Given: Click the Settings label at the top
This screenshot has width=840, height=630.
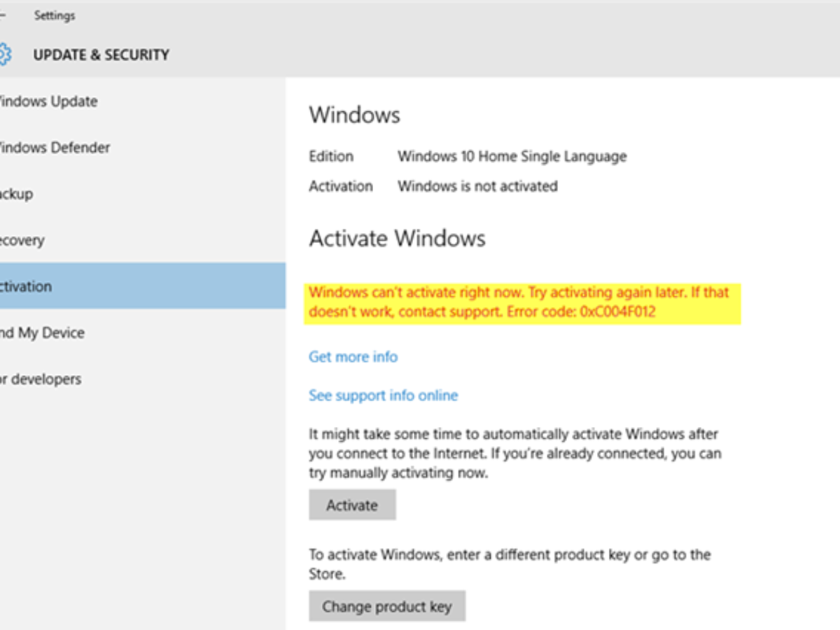Looking at the screenshot, I should pyautogui.click(x=56, y=15).
